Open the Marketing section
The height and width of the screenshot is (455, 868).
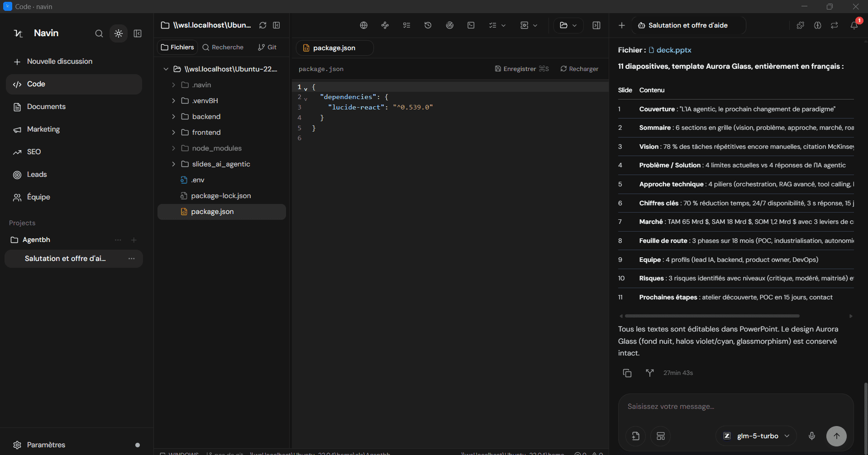coord(74,129)
